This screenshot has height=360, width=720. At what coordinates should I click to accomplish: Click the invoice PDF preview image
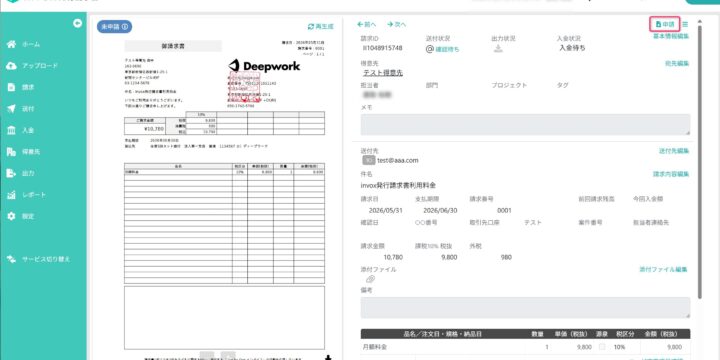click(x=224, y=197)
